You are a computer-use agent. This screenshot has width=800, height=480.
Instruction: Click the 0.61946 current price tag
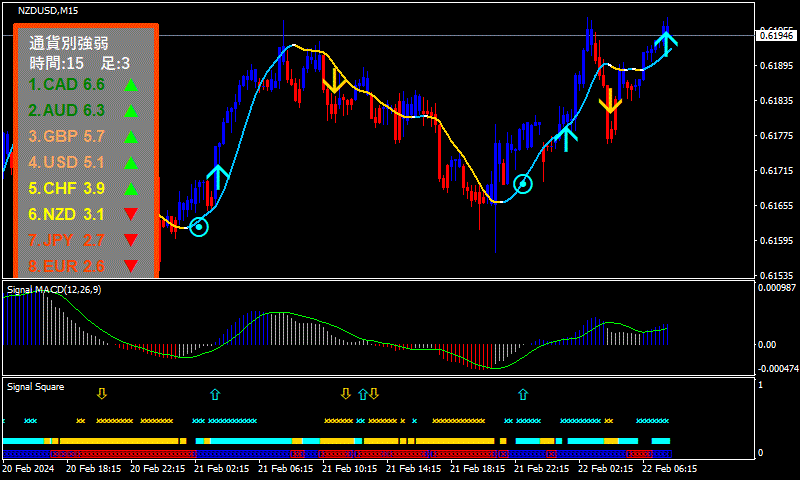click(x=777, y=35)
